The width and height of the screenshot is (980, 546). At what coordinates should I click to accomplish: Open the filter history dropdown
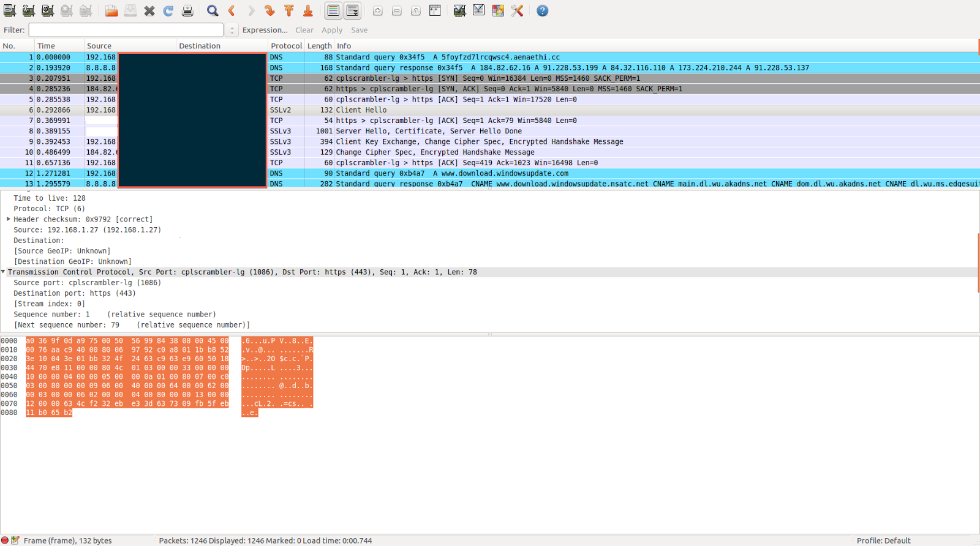[232, 30]
